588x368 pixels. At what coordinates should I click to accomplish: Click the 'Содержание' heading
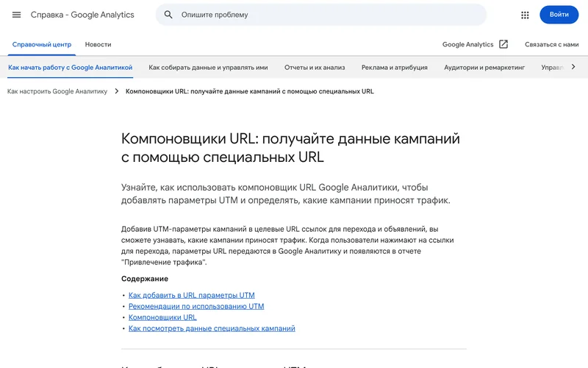145,279
